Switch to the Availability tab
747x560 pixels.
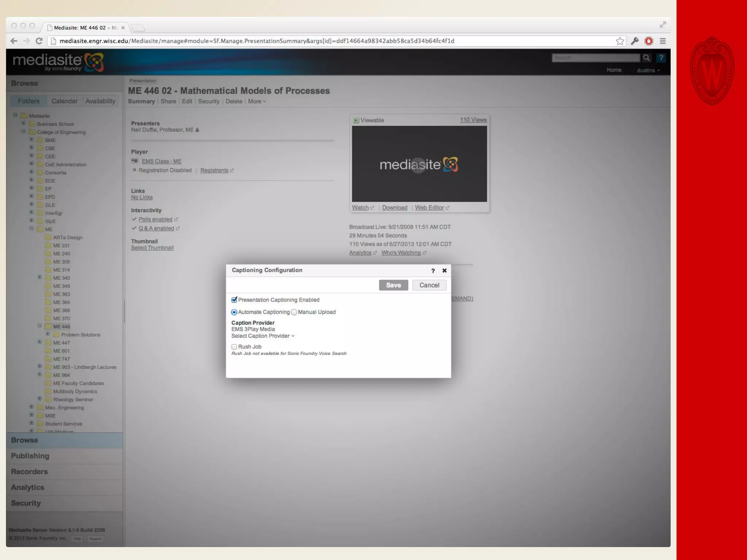point(100,101)
